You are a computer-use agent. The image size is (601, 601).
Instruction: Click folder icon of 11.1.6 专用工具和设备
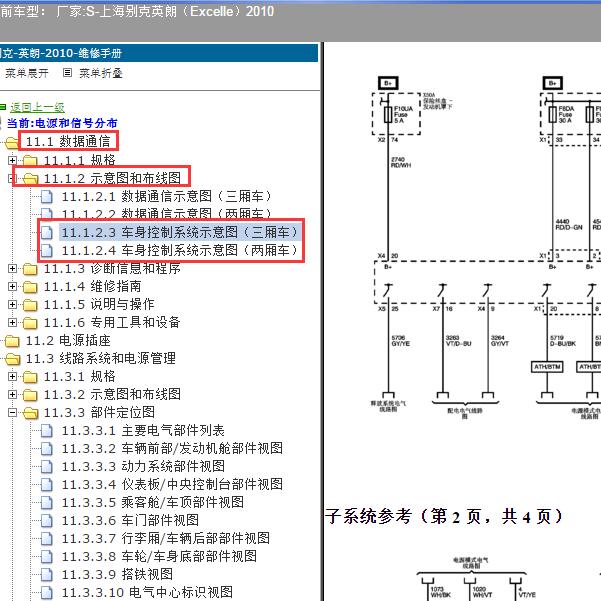(30, 323)
